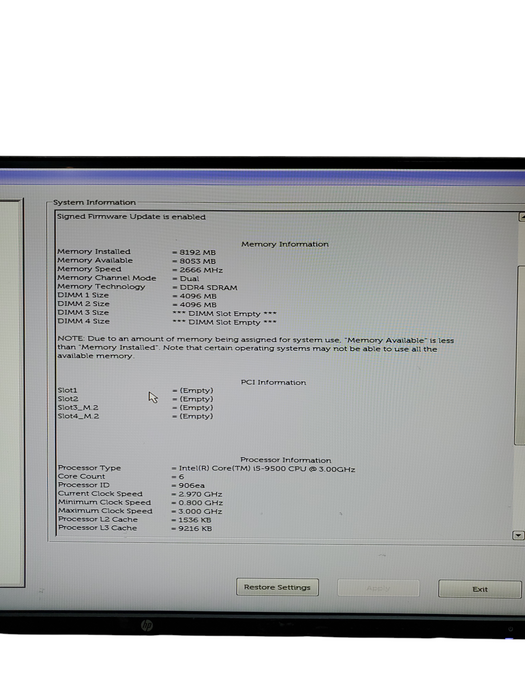Click the 'Slot2' label
The height and width of the screenshot is (700, 525).
68,399
